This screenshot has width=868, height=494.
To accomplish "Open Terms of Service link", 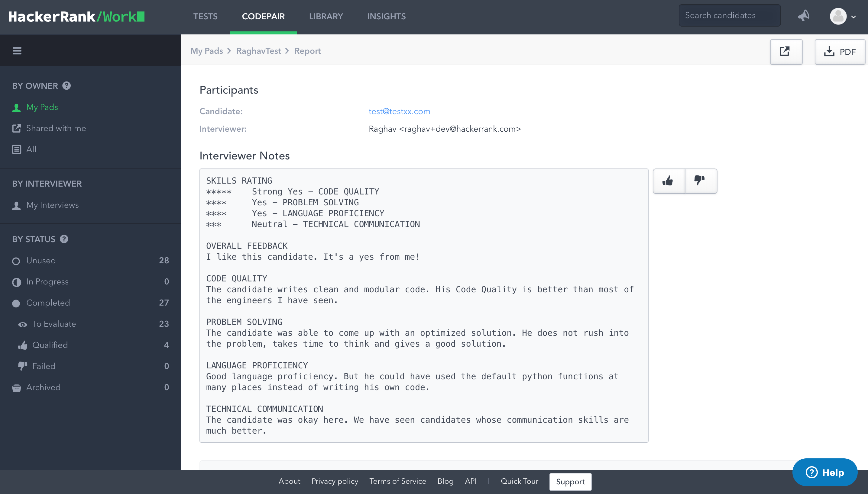I will [398, 481].
